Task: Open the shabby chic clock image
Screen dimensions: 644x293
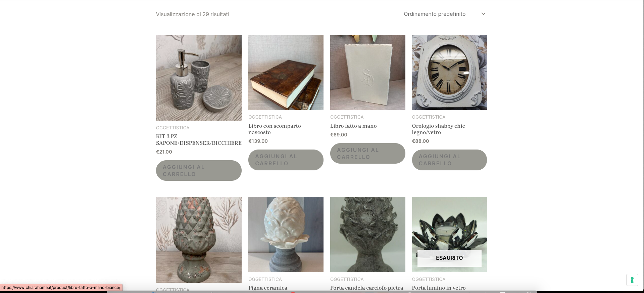Action: click(x=449, y=72)
